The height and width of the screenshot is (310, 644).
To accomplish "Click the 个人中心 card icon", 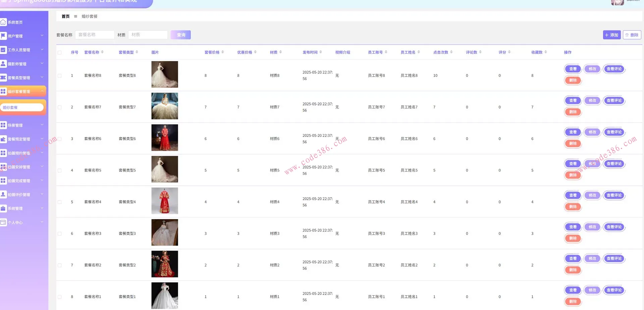I will (x=3, y=222).
